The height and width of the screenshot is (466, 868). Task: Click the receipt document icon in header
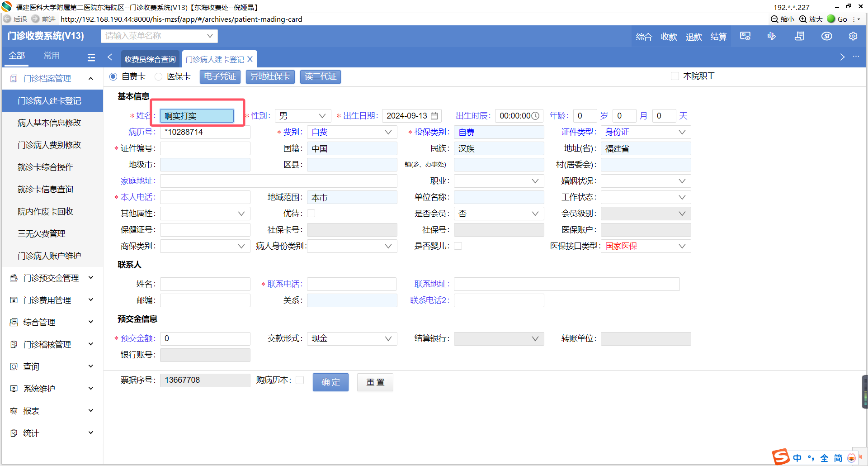pos(799,36)
